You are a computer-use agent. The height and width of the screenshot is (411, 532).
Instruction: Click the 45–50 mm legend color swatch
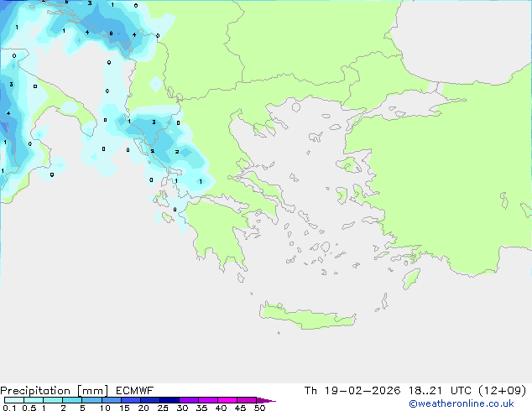coord(247,400)
